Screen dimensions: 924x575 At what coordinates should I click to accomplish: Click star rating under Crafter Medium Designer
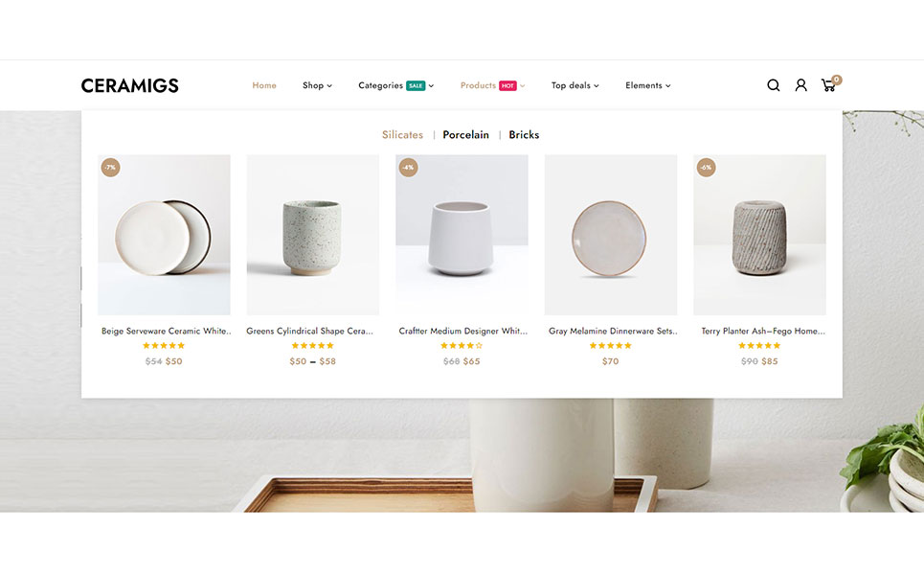[462, 346]
